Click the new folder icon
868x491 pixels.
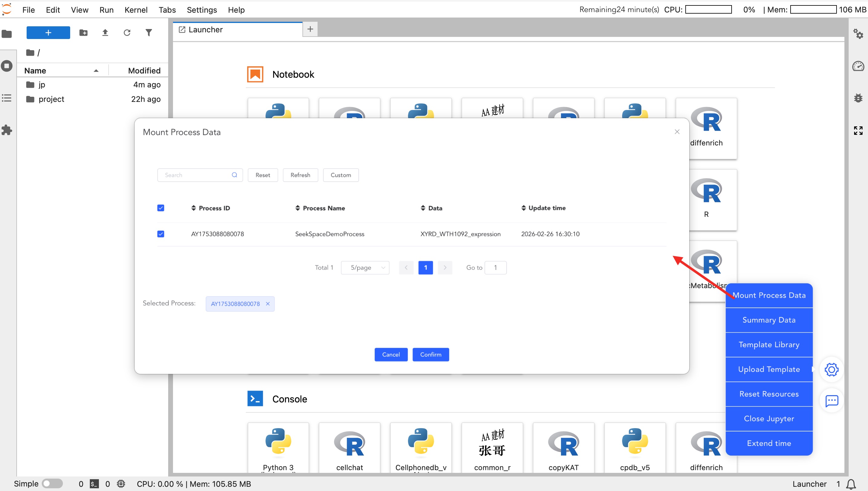point(83,33)
